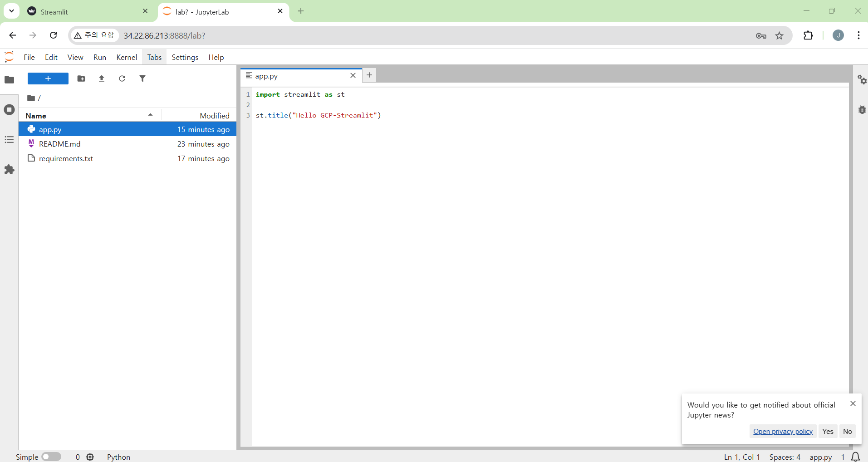Image resolution: width=868 pixels, height=462 pixels.
Task: Click the Upload Files icon
Action: [102, 79]
